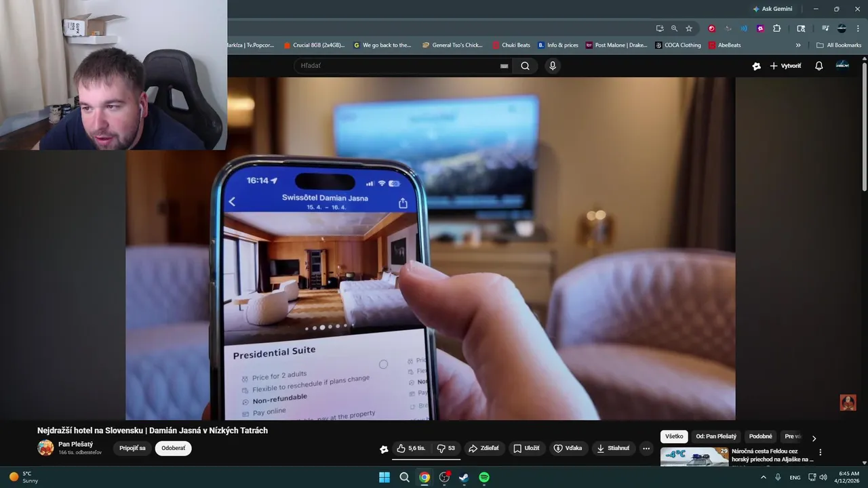Open Chrome zoom magnifier in address bar
This screenshot has height=488, width=868.
pyautogui.click(x=674, y=28)
